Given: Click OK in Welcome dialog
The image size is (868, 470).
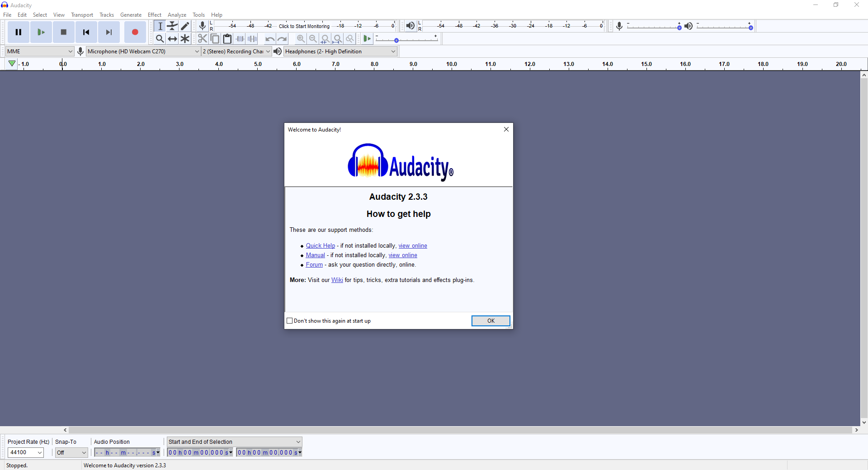Looking at the screenshot, I should (491, 321).
